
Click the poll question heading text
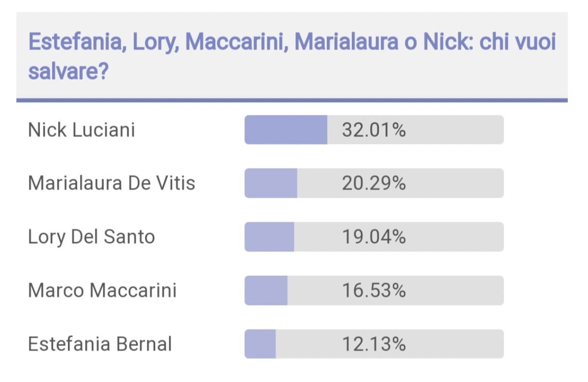[292, 56]
